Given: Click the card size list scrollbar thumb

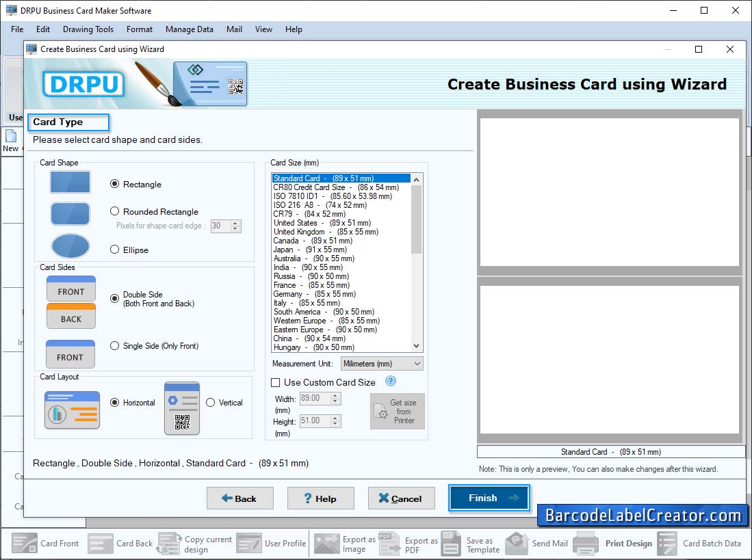Looking at the screenshot, I should tap(416, 219).
